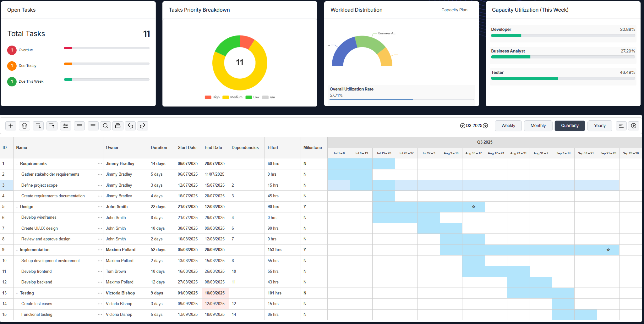Collapse the Requirements task group
This screenshot has height=324, width=644.
coord(16,163)
